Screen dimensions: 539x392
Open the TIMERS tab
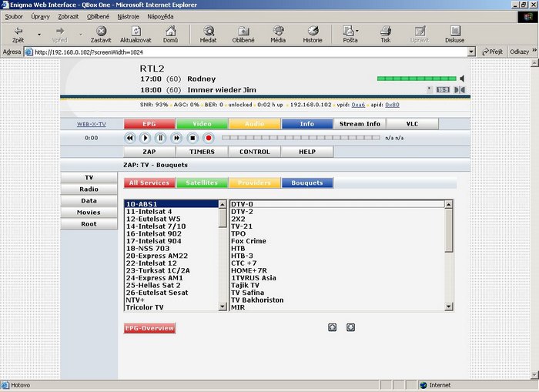point(202,152)
